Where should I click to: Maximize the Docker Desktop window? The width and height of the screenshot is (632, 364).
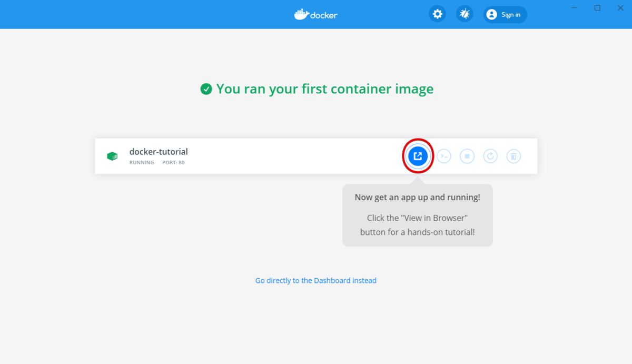pos(597,7)
